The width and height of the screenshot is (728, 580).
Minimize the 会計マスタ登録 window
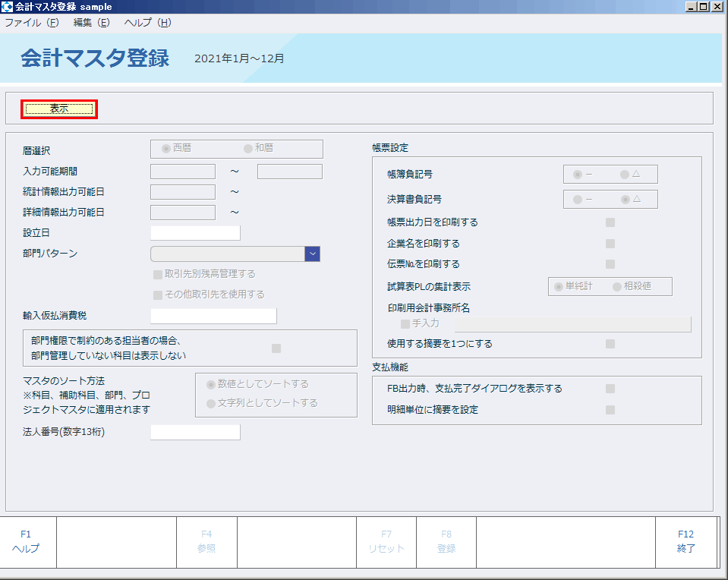tap(691, 7)
